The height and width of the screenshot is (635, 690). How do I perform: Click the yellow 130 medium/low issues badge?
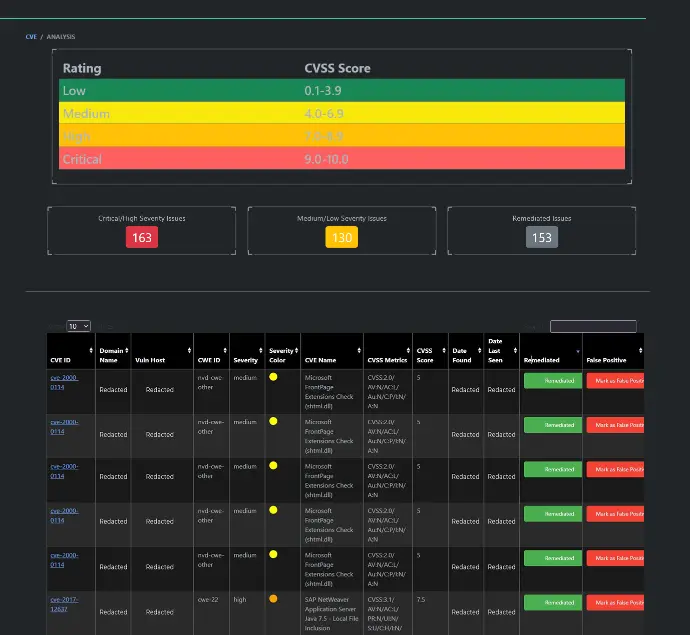point(341,237)
